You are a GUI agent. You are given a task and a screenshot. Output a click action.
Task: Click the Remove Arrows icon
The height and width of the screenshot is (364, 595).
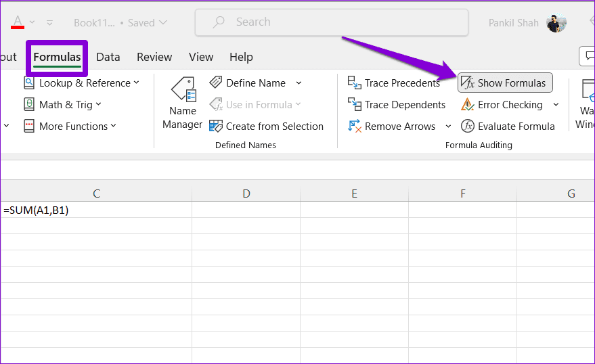click(355, 126)
